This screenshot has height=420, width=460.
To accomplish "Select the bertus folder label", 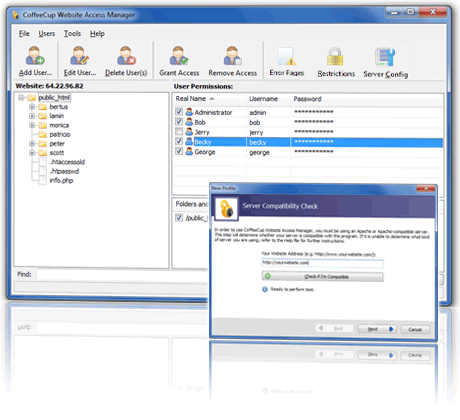I will [59, 107].
